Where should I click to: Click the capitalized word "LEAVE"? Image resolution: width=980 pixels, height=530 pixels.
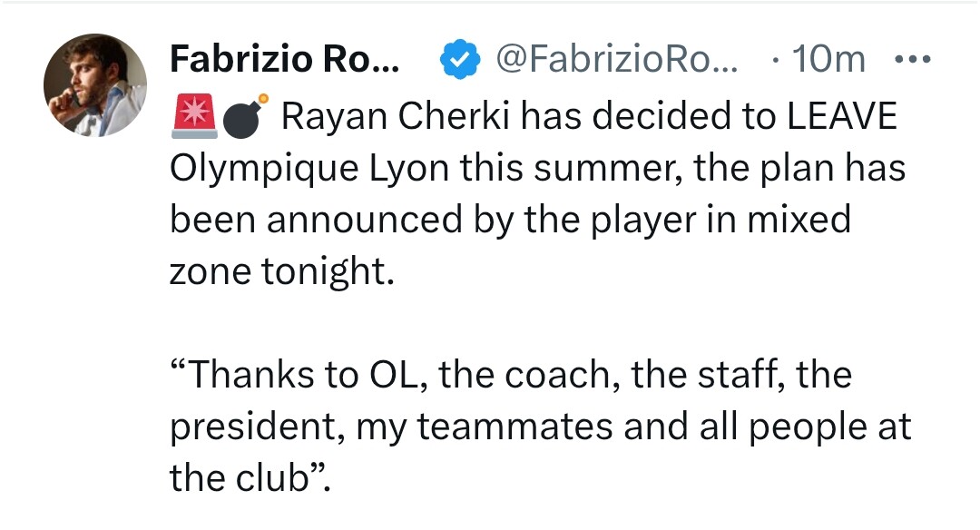[x=841, y=117]
